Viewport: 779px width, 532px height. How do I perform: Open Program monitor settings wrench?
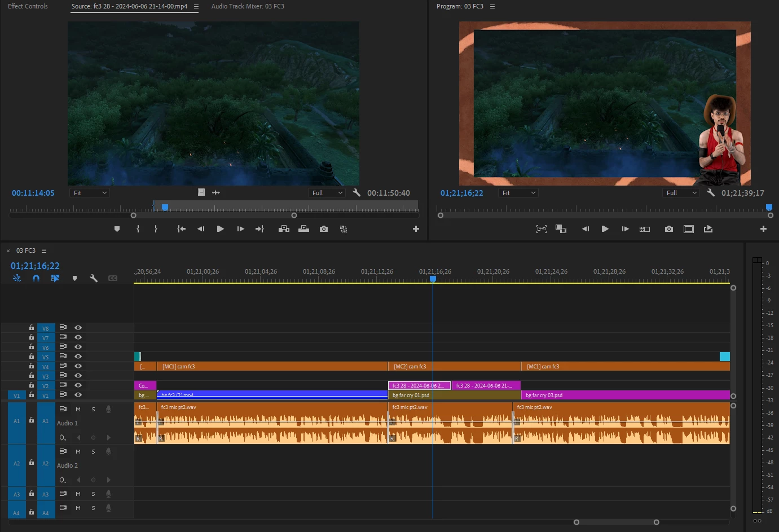tap(711, 193)
